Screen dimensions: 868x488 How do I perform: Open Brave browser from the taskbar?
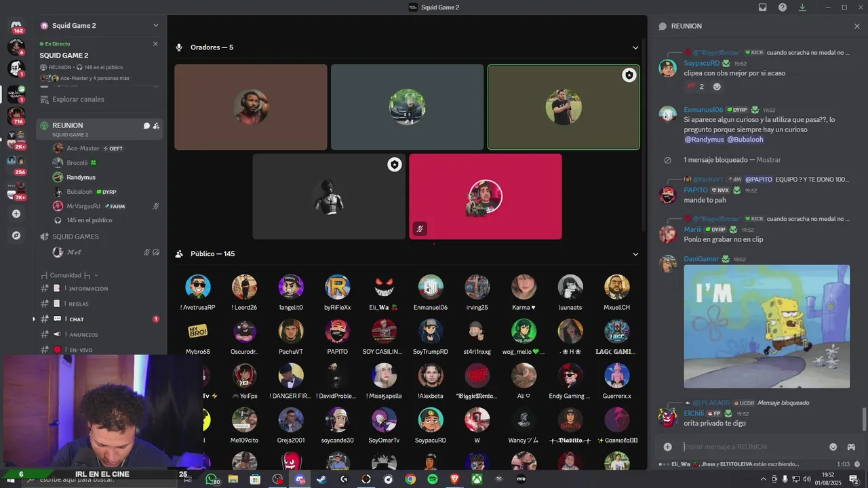pyautogui.click(x=455, y=479)
